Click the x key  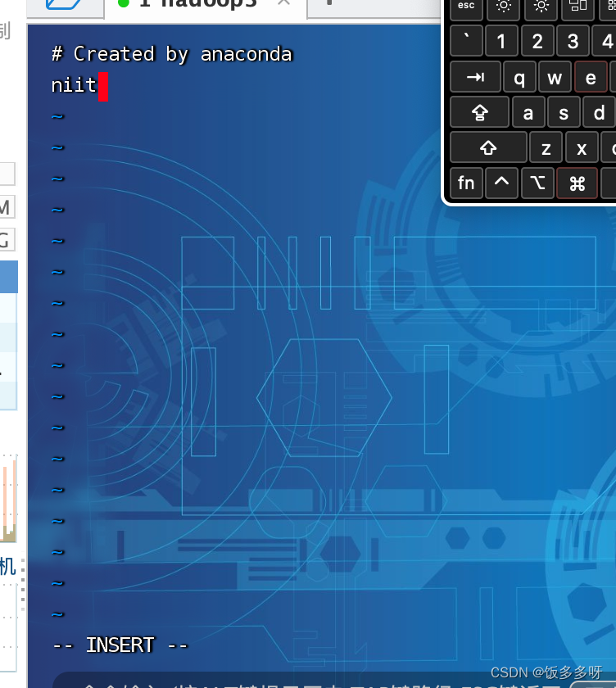(x=582, y=147)
